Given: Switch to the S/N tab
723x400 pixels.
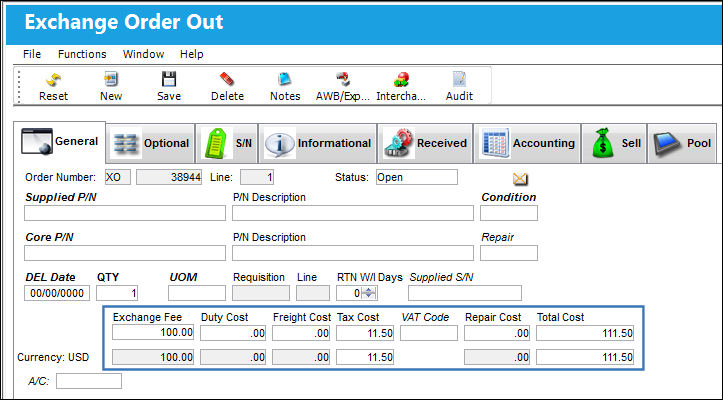Looking at the screenshot, I should [x=227, y=143].
